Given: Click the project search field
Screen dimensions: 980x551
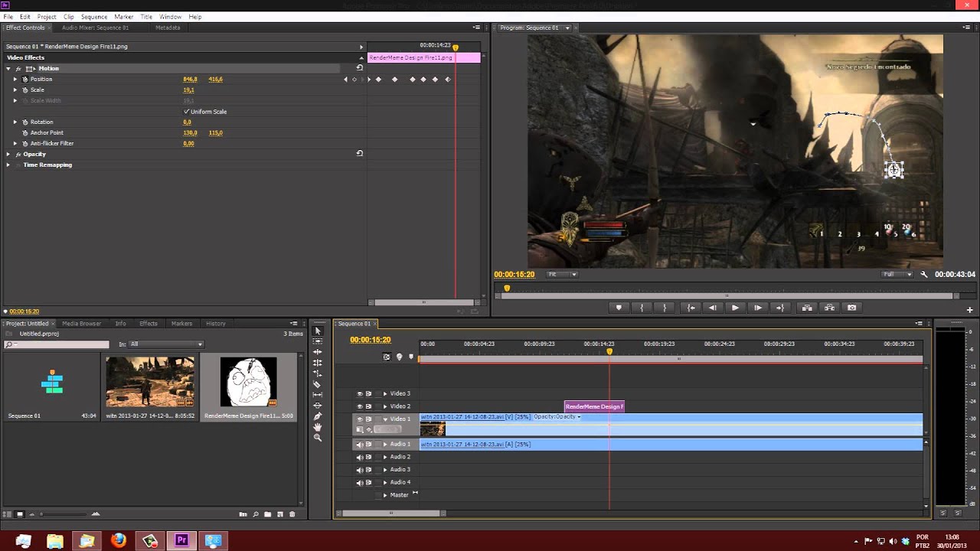Looking at the screenshot, I should click(57, 344).
